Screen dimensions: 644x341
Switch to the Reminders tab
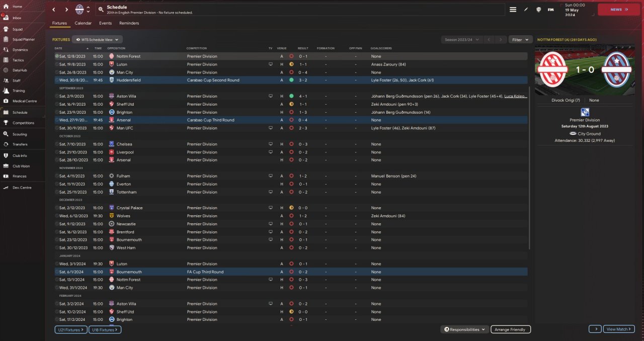point(129,23)
